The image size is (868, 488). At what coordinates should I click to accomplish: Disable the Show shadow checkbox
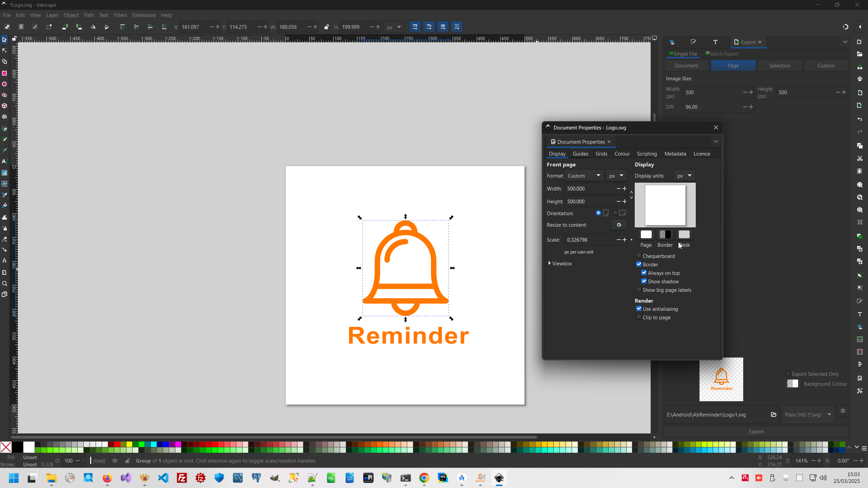pos(644,281)
